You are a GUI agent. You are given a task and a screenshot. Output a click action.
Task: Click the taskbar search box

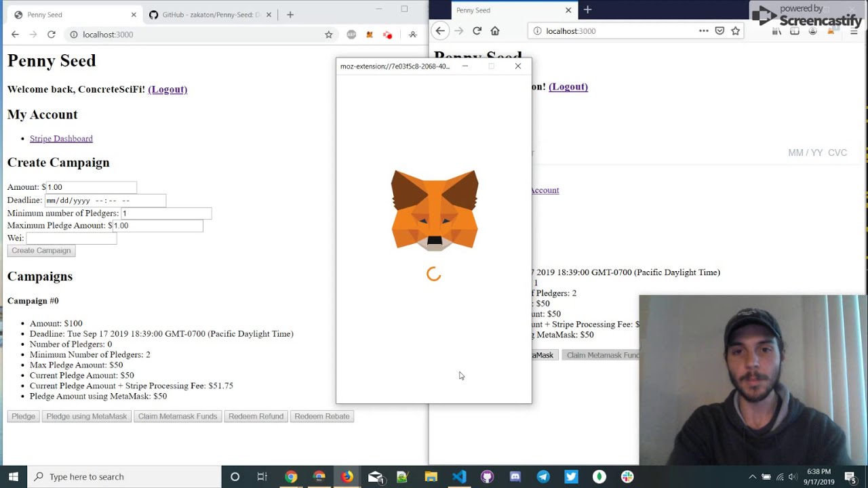124,476
